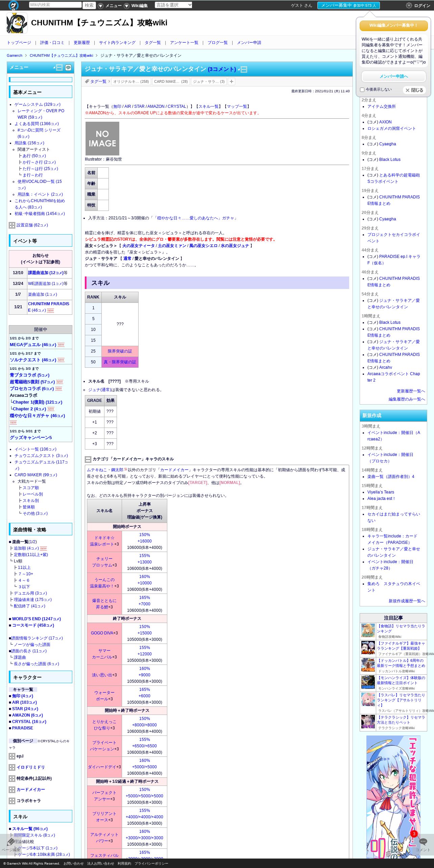
Task: Open the ページ編集 pencil icon
Action: [11, 842]
